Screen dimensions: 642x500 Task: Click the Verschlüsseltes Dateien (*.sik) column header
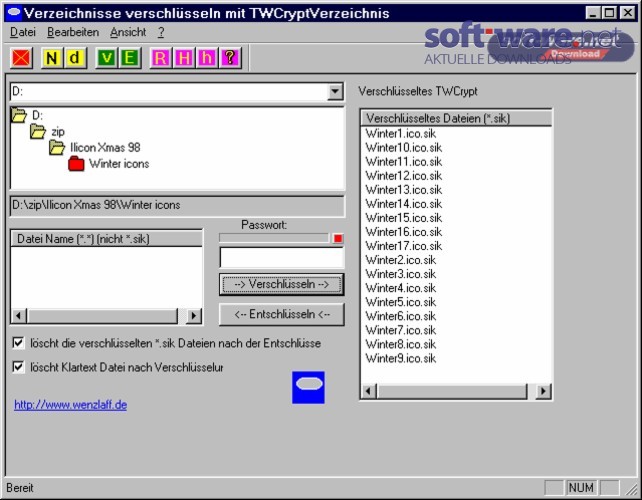click(456, 118)
